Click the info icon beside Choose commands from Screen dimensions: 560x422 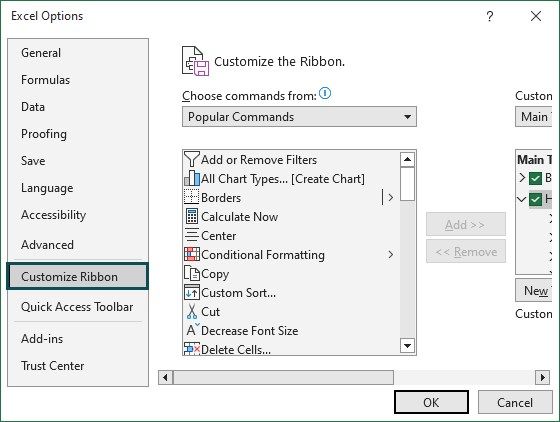click(325, 94)
